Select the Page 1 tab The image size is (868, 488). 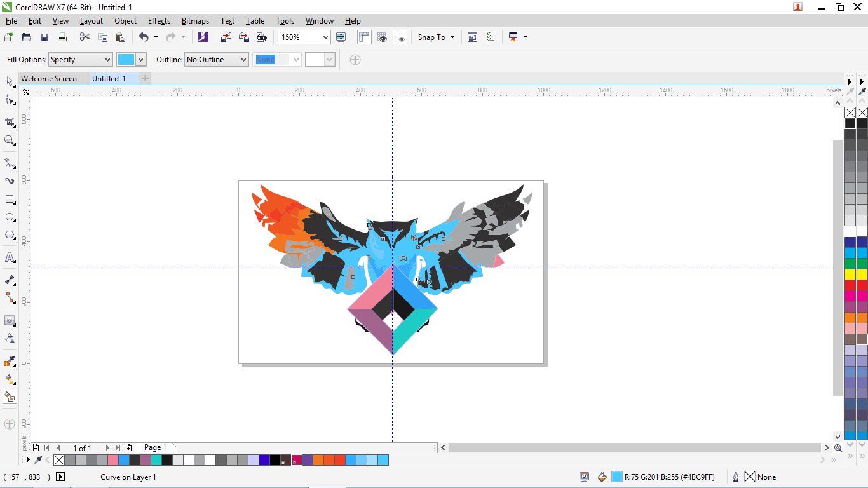(x=155, y=447)
